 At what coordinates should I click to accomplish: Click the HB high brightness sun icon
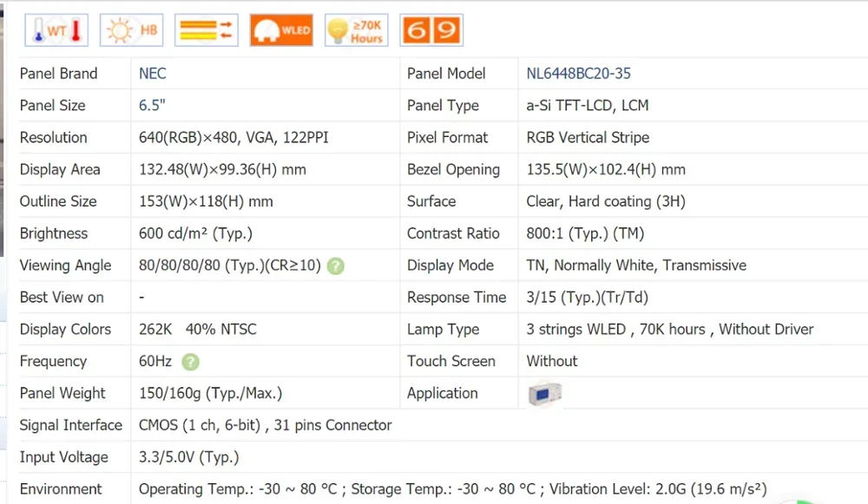tap(131, 29)
